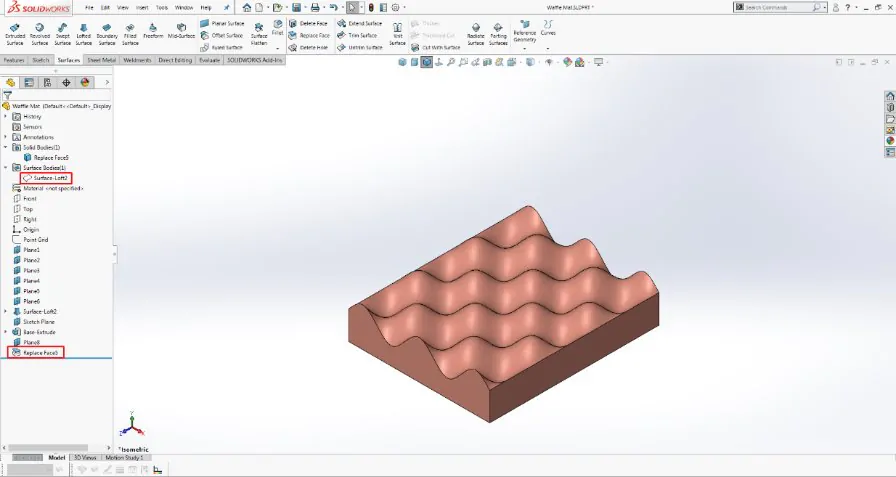This screenshot has width=896, height=477.
Task: Click the Planar Surface command
Action: [222, 23]
